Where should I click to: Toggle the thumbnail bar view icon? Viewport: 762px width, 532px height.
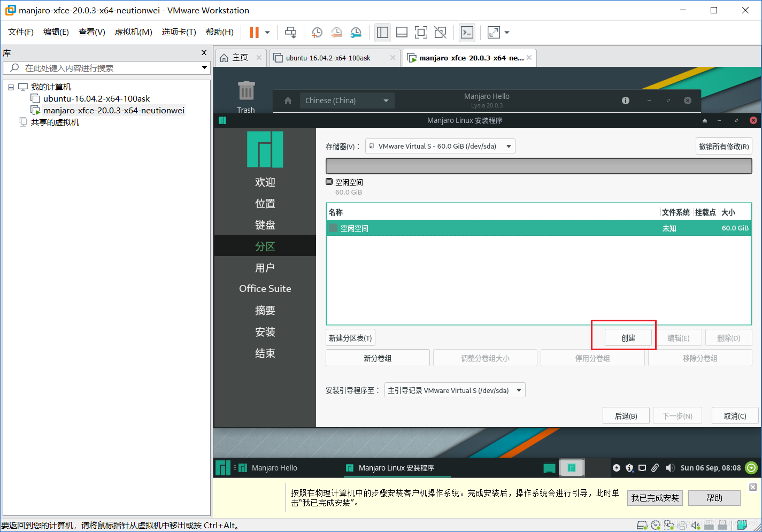point(402,33)
